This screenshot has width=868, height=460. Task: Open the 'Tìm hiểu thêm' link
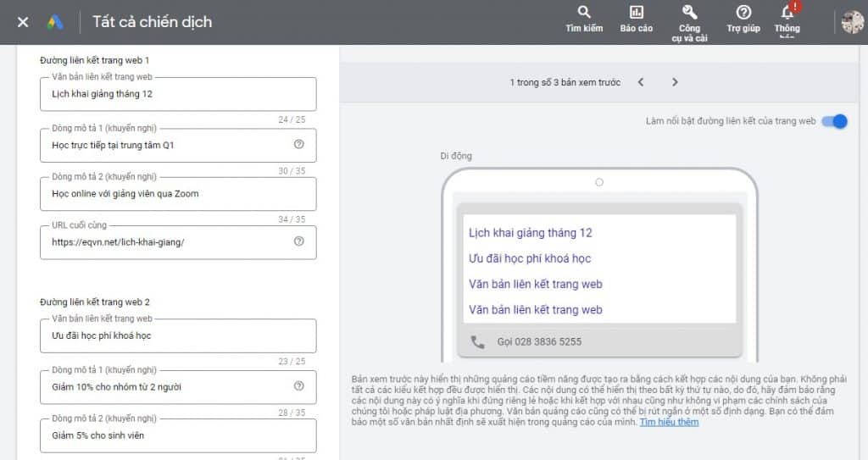point(669,423)
